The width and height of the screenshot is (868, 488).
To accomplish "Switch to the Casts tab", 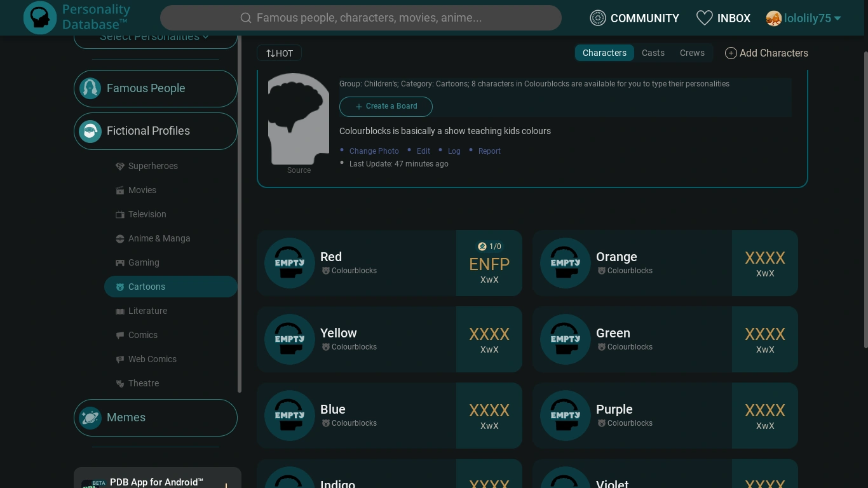I will click(653, 53).
